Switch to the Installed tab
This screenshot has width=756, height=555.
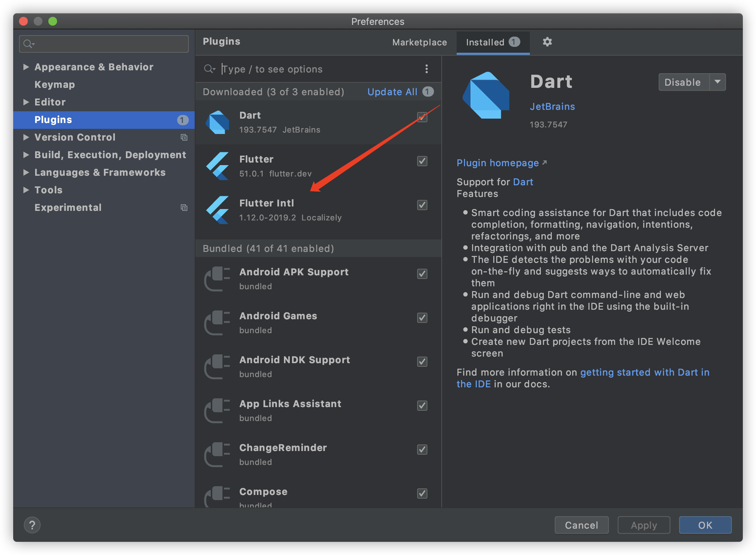[x=493, y=42]
